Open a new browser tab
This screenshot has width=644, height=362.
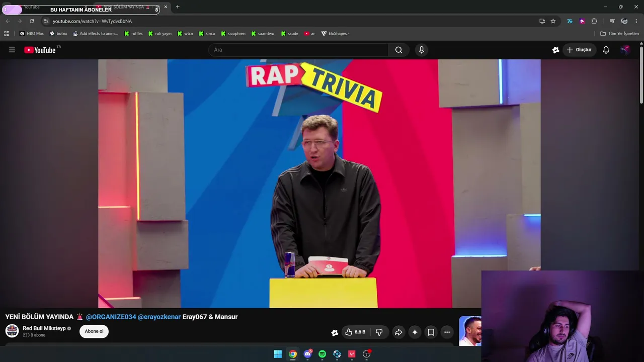tap(178, 7)
